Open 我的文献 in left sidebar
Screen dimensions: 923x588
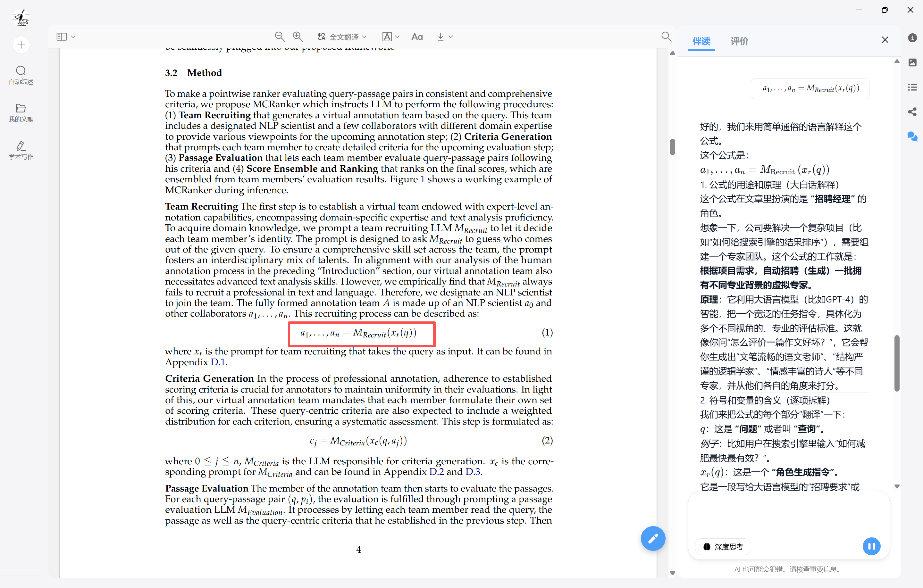(21, 112)
